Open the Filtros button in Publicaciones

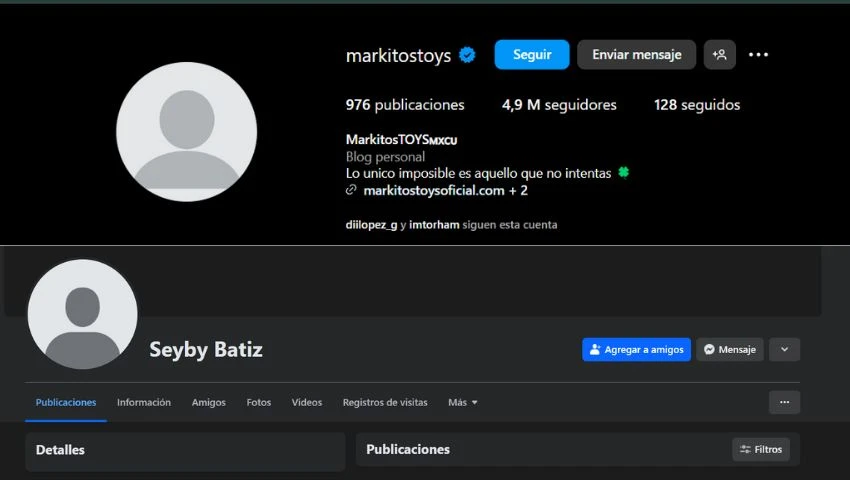760,450
